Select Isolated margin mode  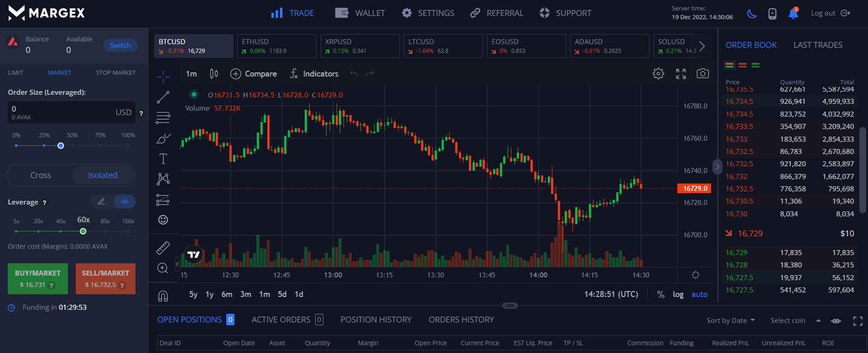103,175
